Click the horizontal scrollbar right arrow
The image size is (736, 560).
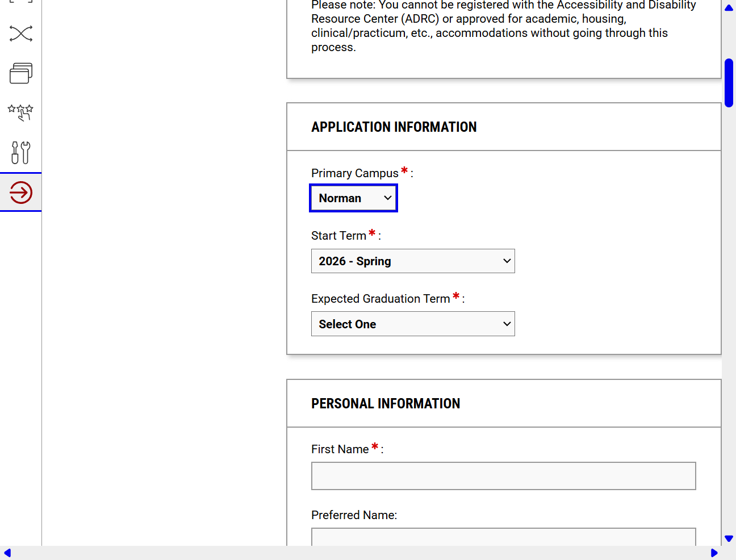point(714,553)
